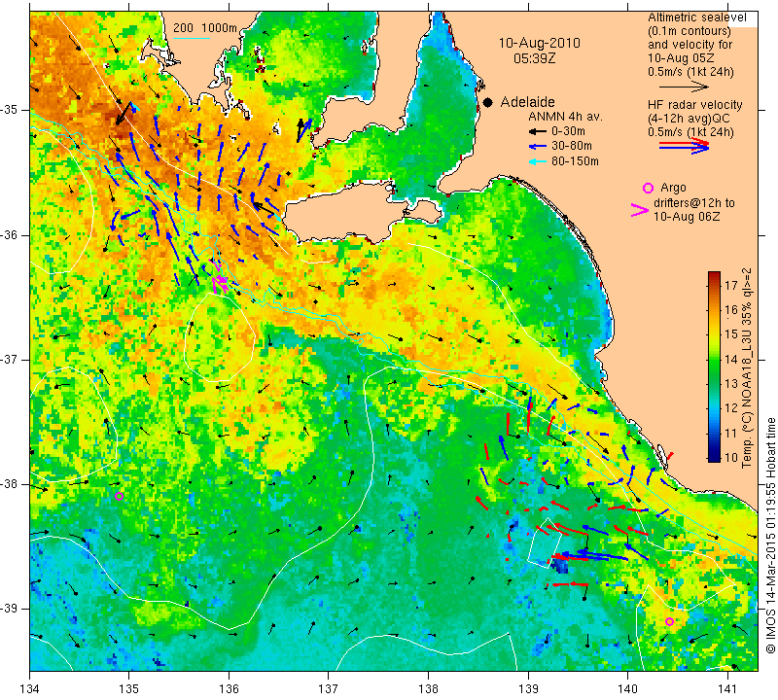Click the 15 tick label on the temperature colorbar

[731, 334]
